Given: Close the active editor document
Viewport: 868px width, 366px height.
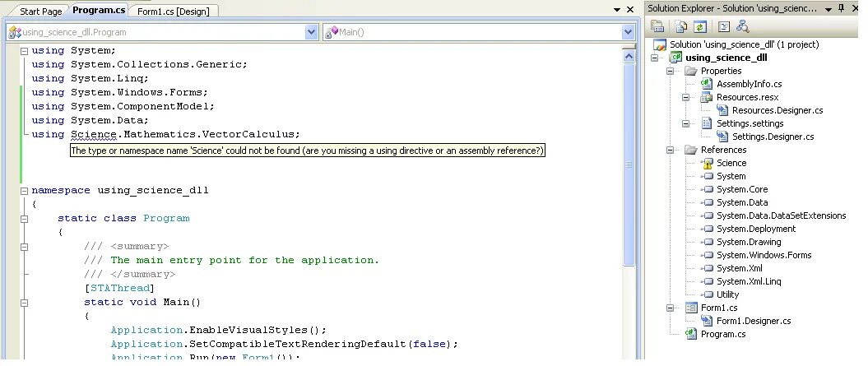Looking at the screenshot, I should [x=630, y=9].
